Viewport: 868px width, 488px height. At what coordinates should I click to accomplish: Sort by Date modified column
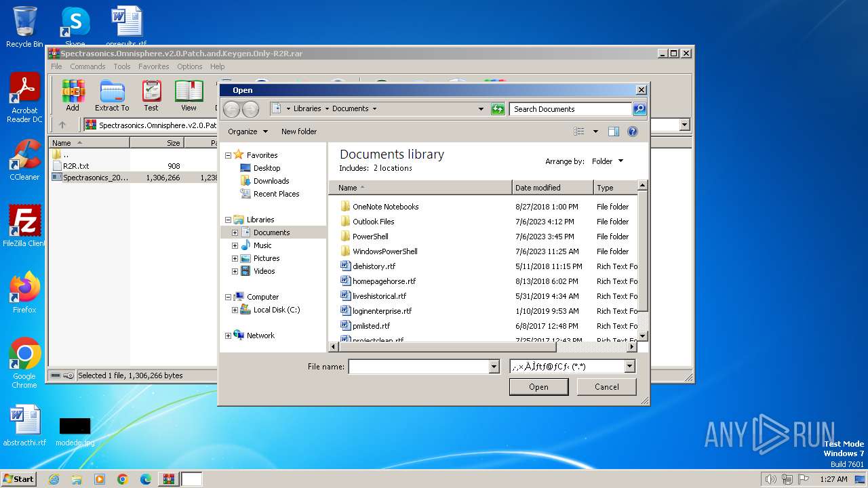[553, 188]
